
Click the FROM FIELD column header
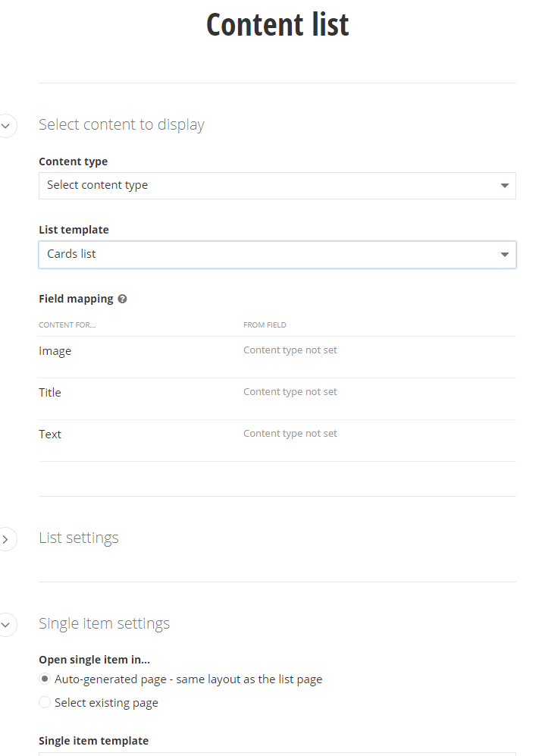click(265, 325)
